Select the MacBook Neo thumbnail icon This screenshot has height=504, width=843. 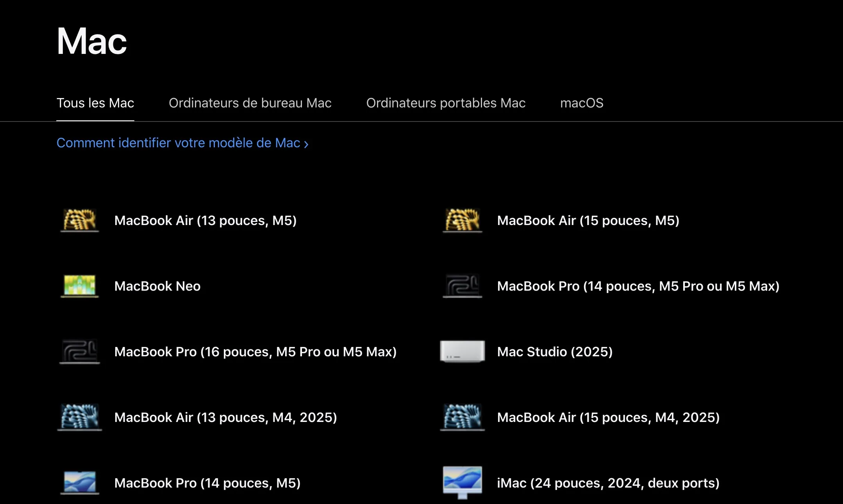pos(79,286)
